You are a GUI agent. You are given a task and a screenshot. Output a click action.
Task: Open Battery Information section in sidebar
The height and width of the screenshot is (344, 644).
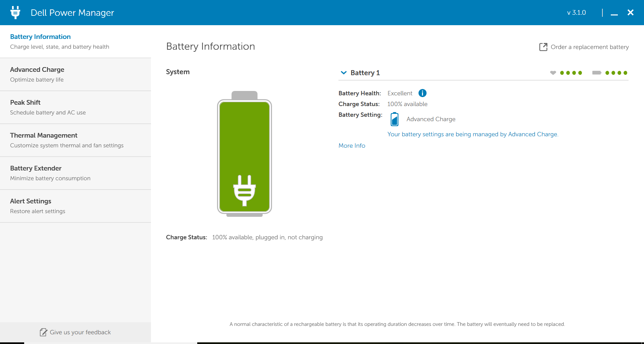click(75, 42)
